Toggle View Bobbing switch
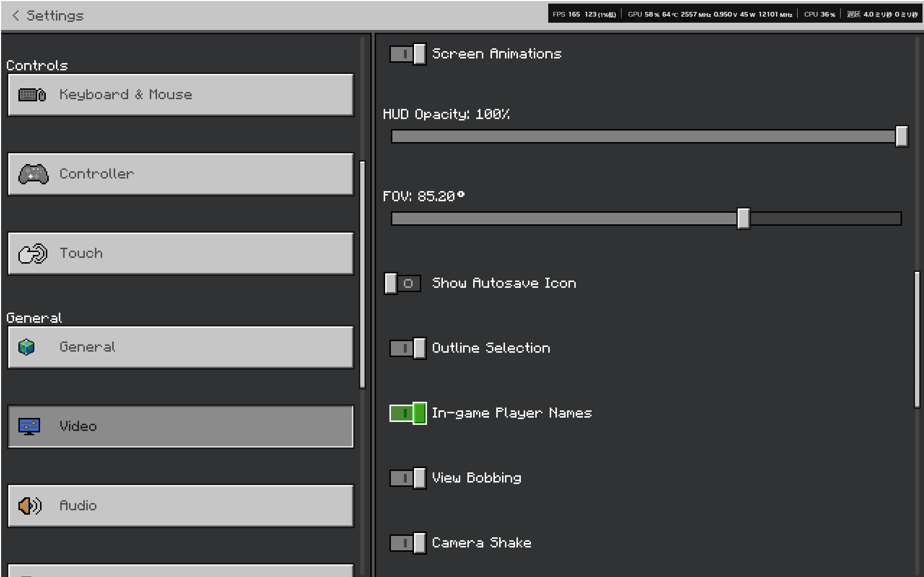 click(x=407, y=478)
